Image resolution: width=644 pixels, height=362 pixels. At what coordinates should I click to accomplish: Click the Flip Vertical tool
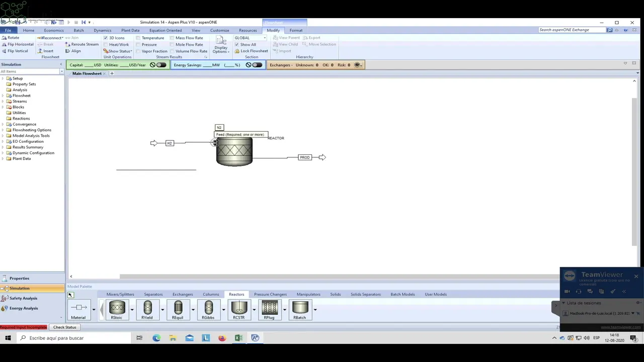[x=15, y=51]
